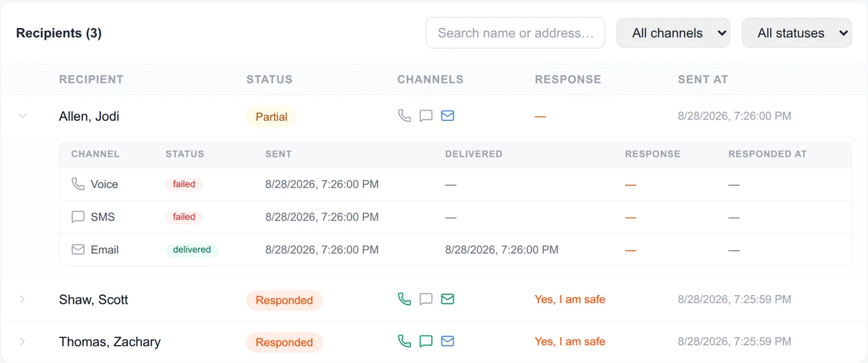868x363 pixels.
Task: Click the Responded badge for Shaw, Scott
Action: coord(284,300)
